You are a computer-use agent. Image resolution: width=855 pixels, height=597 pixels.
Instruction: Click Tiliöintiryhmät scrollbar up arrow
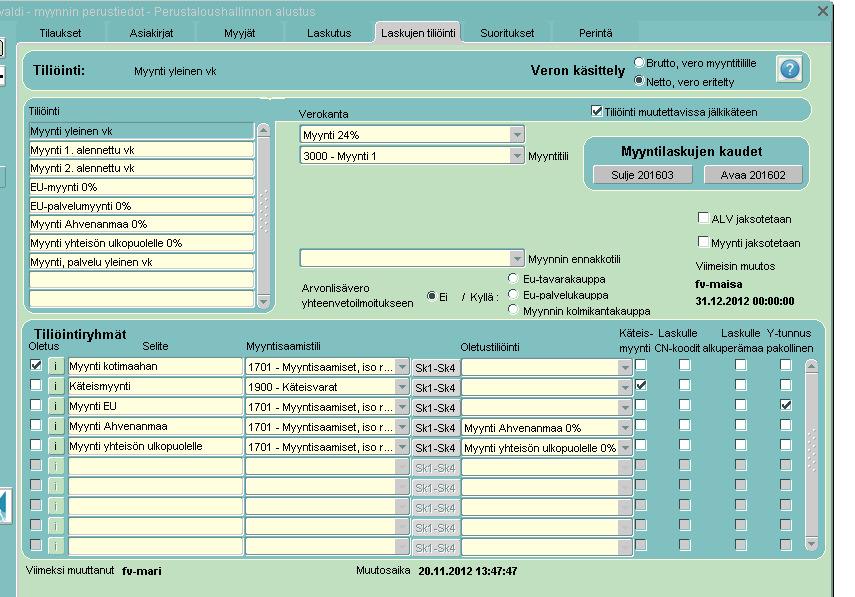pos(811,366)
